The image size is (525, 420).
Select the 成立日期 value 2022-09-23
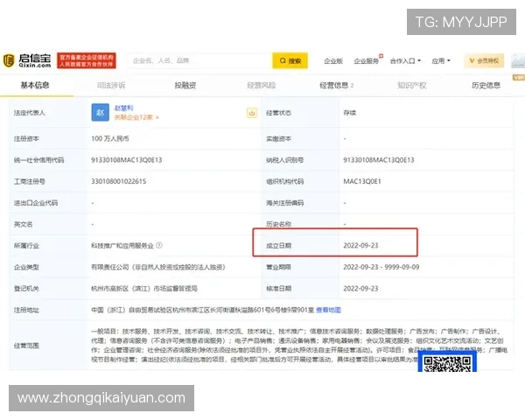tap(360, 246)
